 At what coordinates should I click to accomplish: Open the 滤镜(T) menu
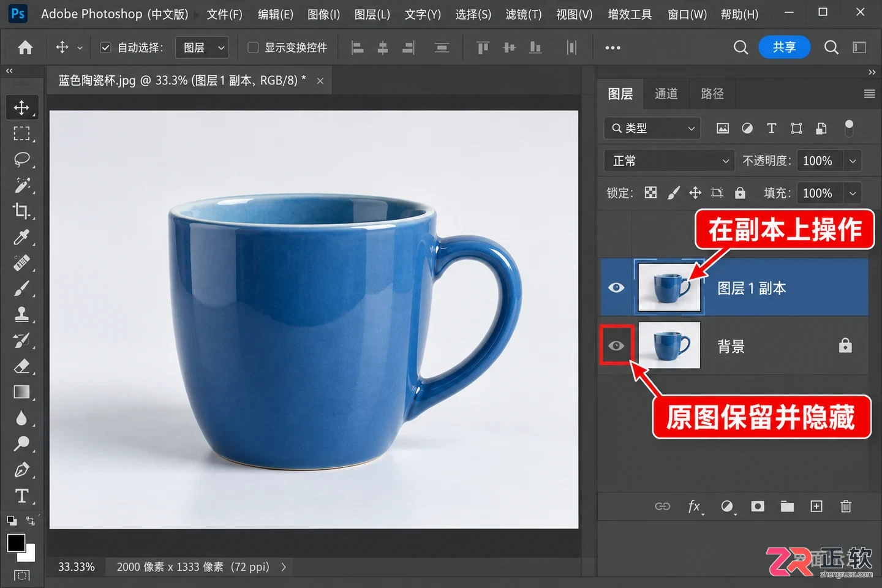524,14
